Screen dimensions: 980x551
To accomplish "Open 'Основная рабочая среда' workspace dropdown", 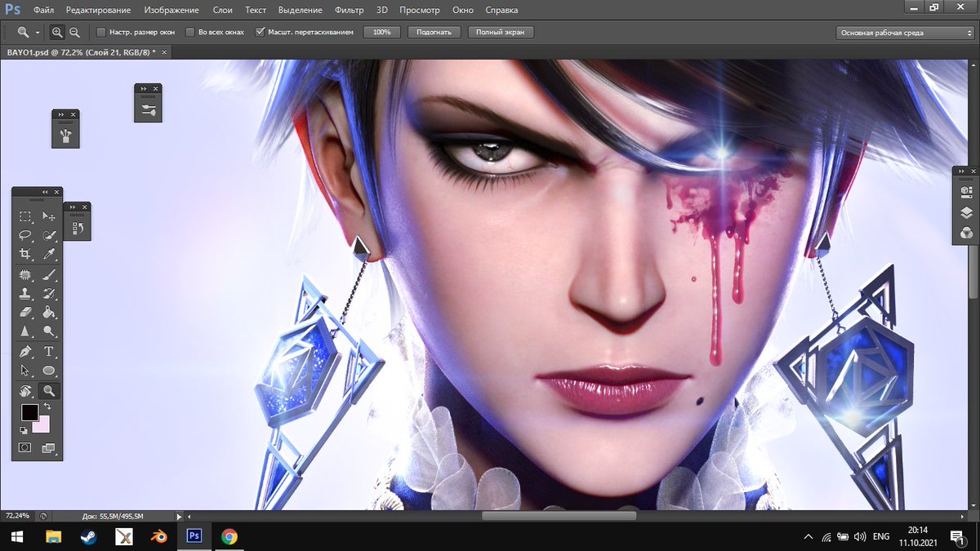I will pyautogui.click(x=905, y=33).
